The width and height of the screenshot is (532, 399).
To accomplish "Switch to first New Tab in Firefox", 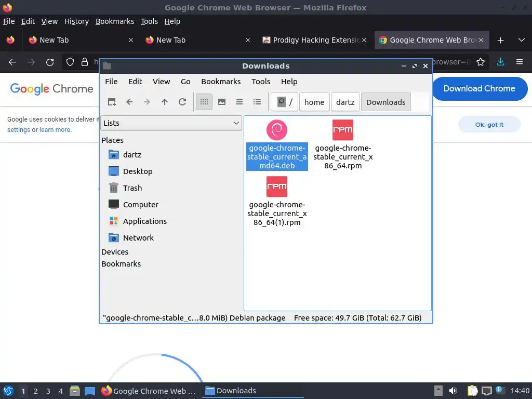I will tap(80, 40).
